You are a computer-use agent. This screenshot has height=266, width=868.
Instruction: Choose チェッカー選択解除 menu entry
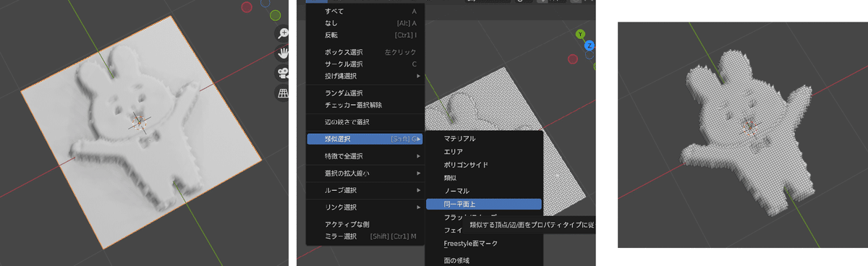point(365,105)
